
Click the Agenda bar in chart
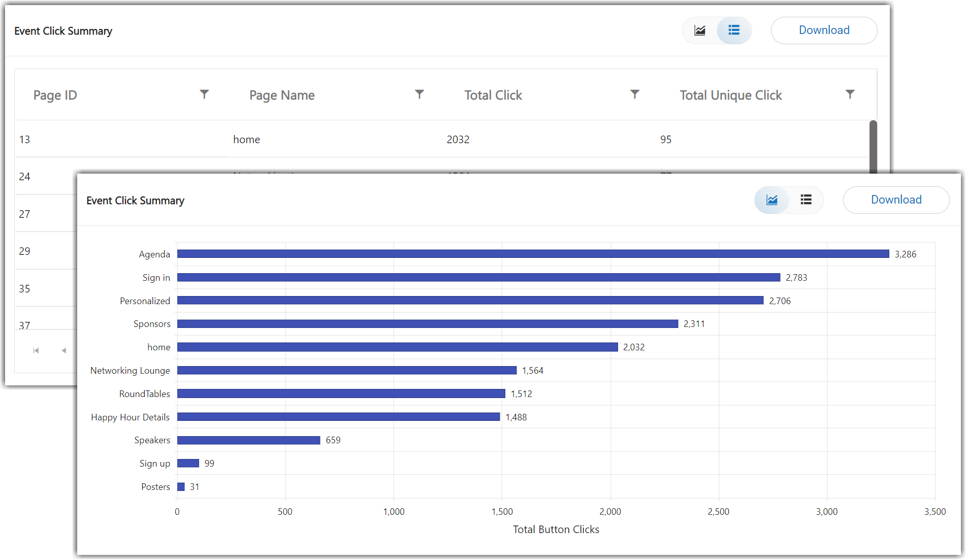(x=533, y=254)
